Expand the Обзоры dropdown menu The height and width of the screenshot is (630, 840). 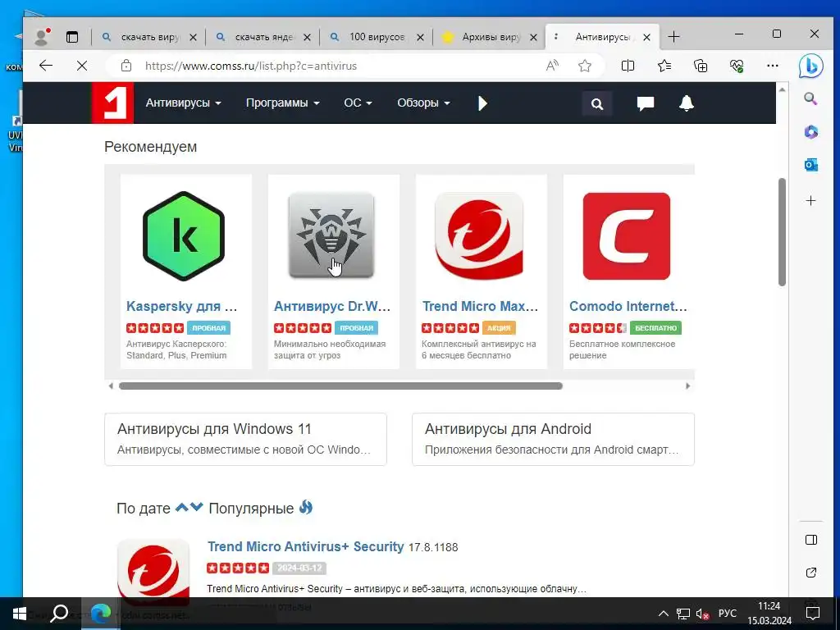[423, 103]
